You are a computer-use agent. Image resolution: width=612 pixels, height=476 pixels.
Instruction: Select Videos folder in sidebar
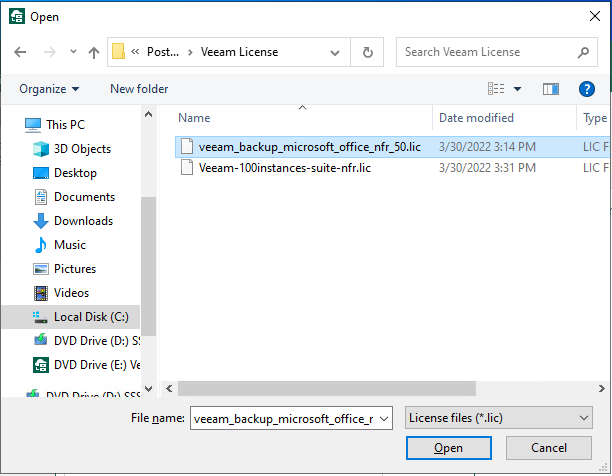pos(71,293)
